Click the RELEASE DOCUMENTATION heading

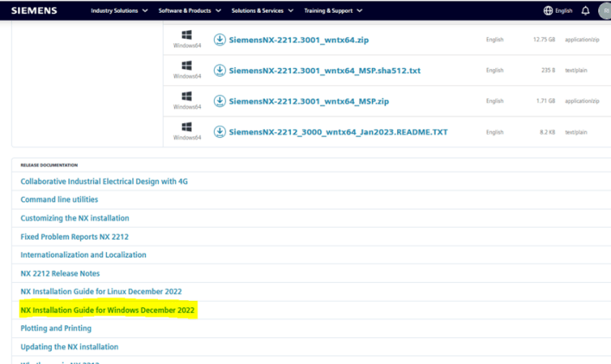point(49,165)
